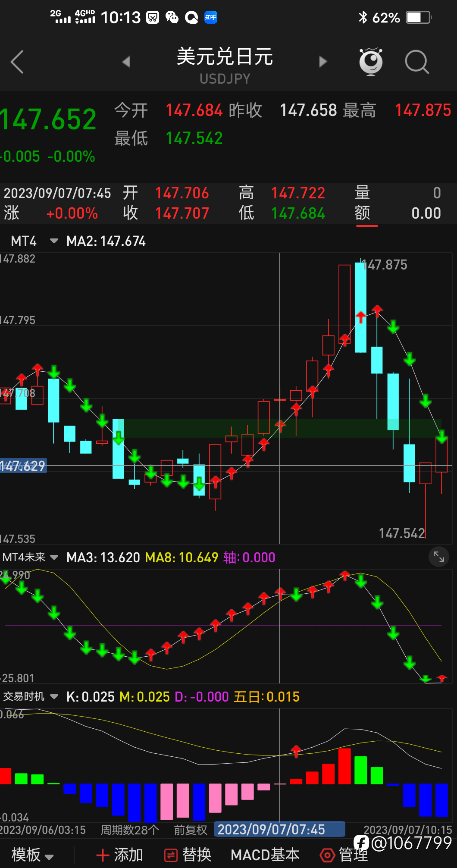Go back with the left chevron arrow
457x868 pixels.
17,62
